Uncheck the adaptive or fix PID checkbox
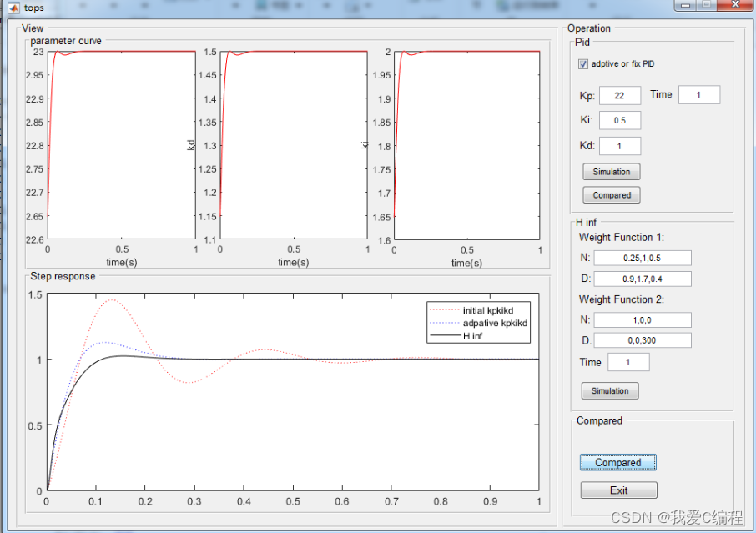Screen dimensions: 756x533 tap(582, 64)
